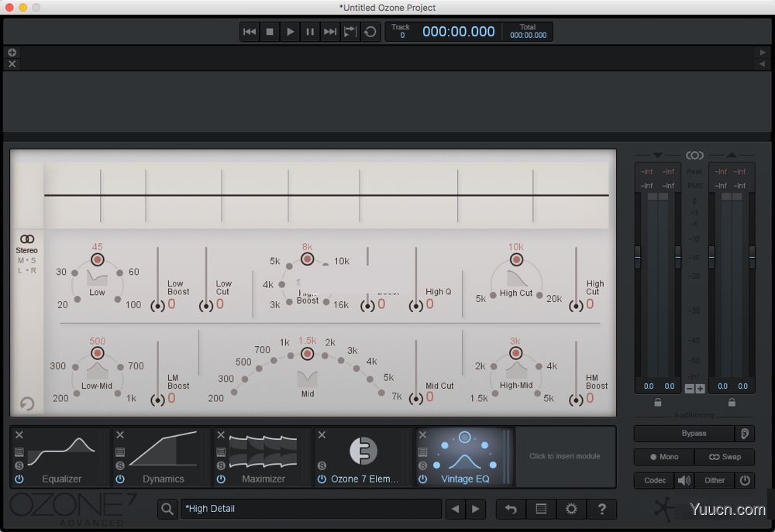Solo the Vintage EQ module

click(x=422, y=465)
